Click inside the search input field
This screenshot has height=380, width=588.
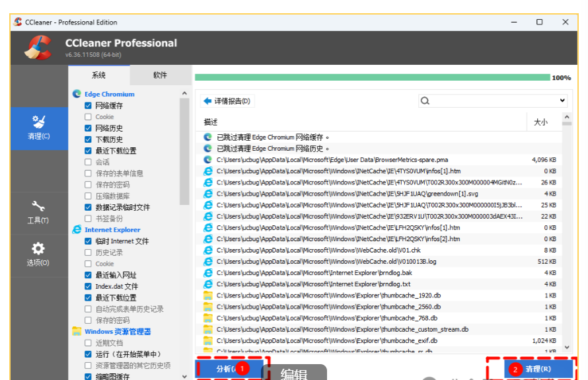point(492,100)
